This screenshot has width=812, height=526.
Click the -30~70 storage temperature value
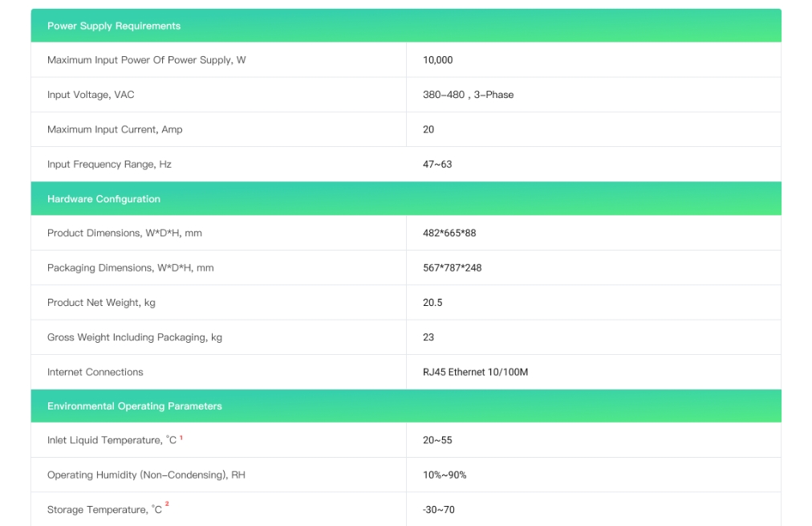439,510
